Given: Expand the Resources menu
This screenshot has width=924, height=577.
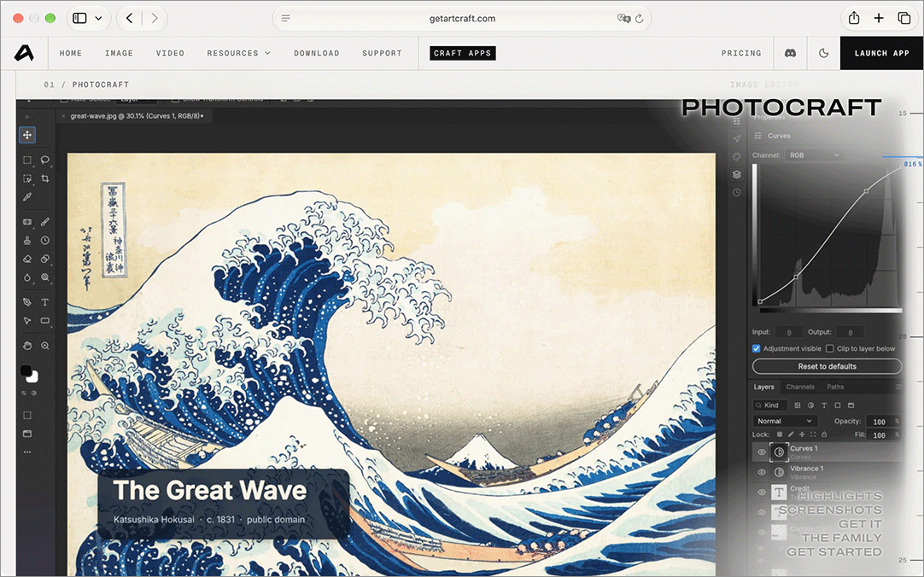Looking at the screenshot, I should coord(238,53).
